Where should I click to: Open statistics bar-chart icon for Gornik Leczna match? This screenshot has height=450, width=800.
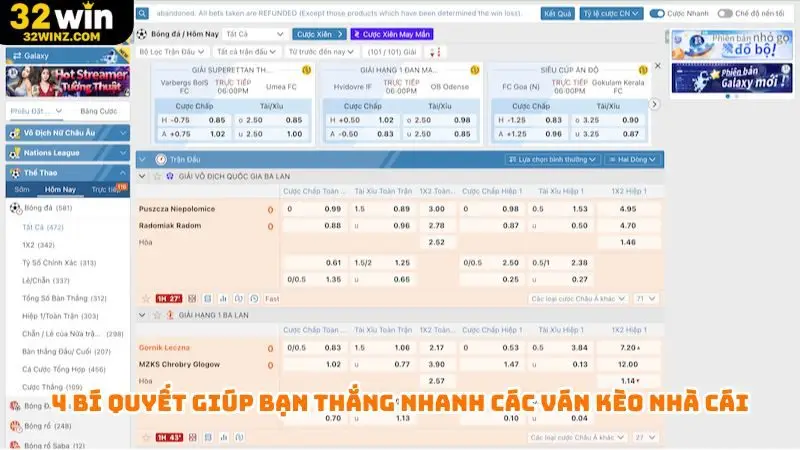[x=223, y=437]
